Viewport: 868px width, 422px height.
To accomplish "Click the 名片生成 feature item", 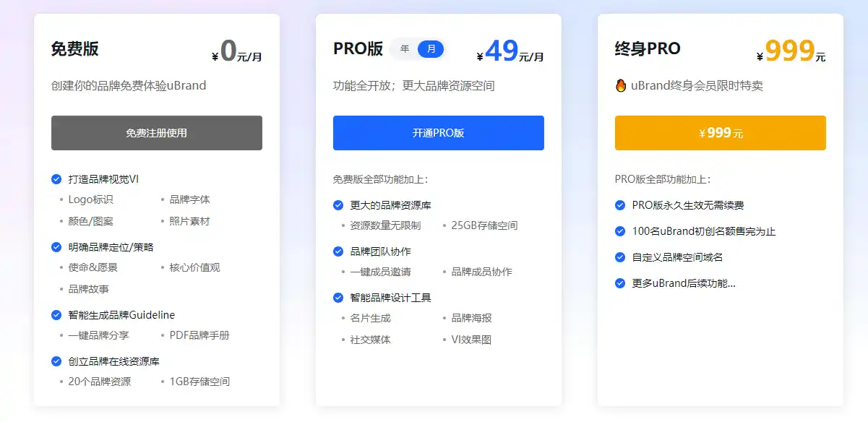I will (371, 318).
